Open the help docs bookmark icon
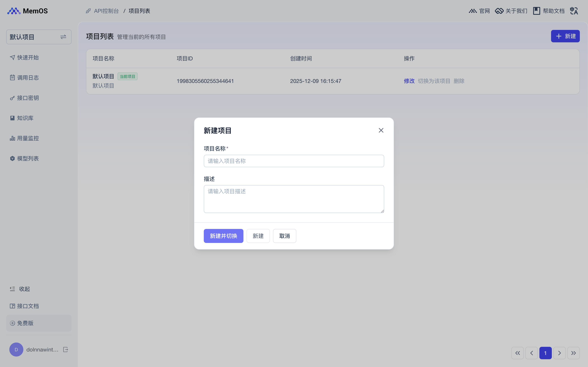Viewport: 588px width, 367px height. tap(536, 11)
